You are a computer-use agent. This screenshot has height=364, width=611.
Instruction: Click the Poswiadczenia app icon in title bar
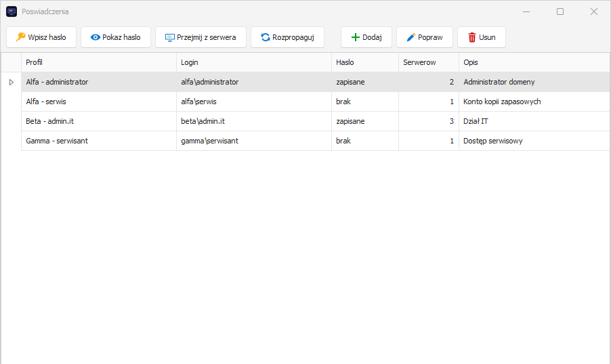point(12,12)
